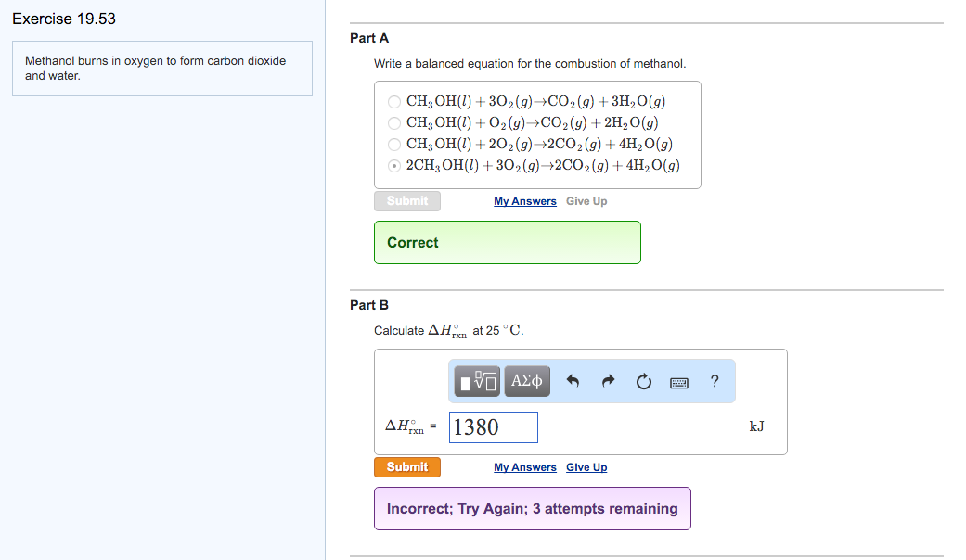The image size is (966, 560).
Task: Open the Greek symbols ΑΣφ menu
Action: (x=527, y=381)
